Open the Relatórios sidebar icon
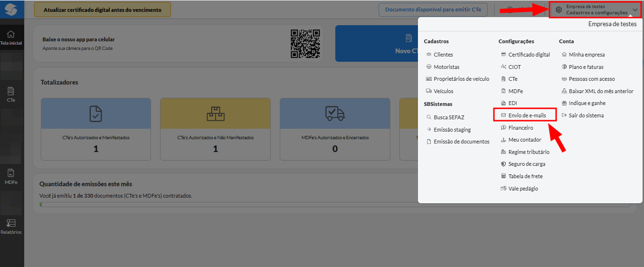 point(10,223)
